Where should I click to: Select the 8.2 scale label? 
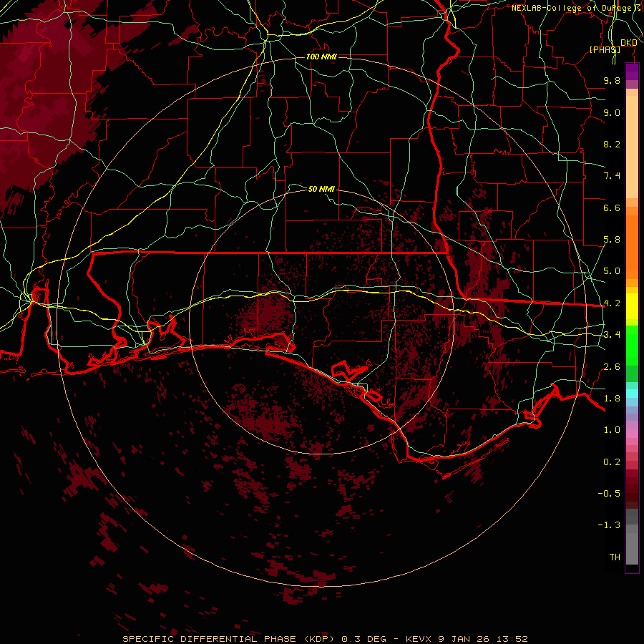612,144
